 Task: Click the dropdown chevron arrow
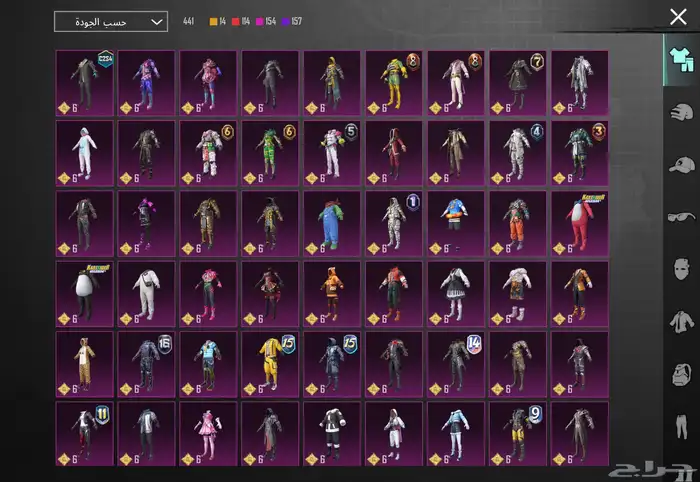tap(156, 21)
